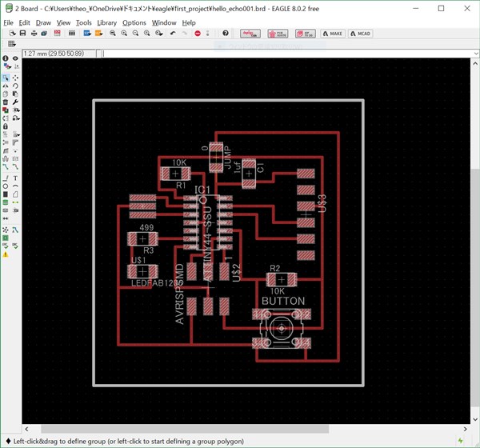Select the Mark tool

(x=16, y=66)
